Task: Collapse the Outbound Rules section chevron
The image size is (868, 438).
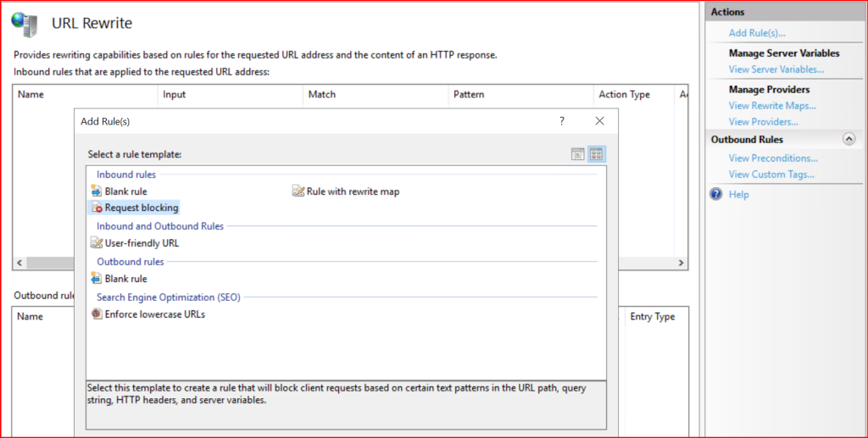Action: [849, 139]
